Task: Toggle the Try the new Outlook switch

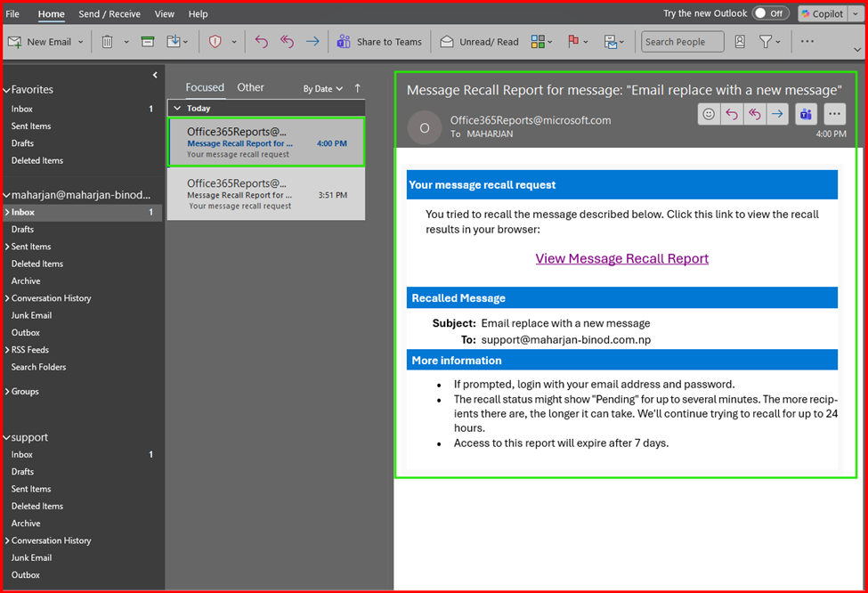Action: pos(770,13)
